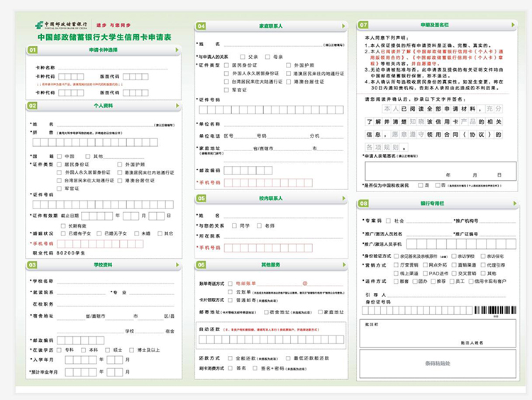Tick the 未婚 marital status box
Screen dimensions: 532x400
tap(136, 233)
